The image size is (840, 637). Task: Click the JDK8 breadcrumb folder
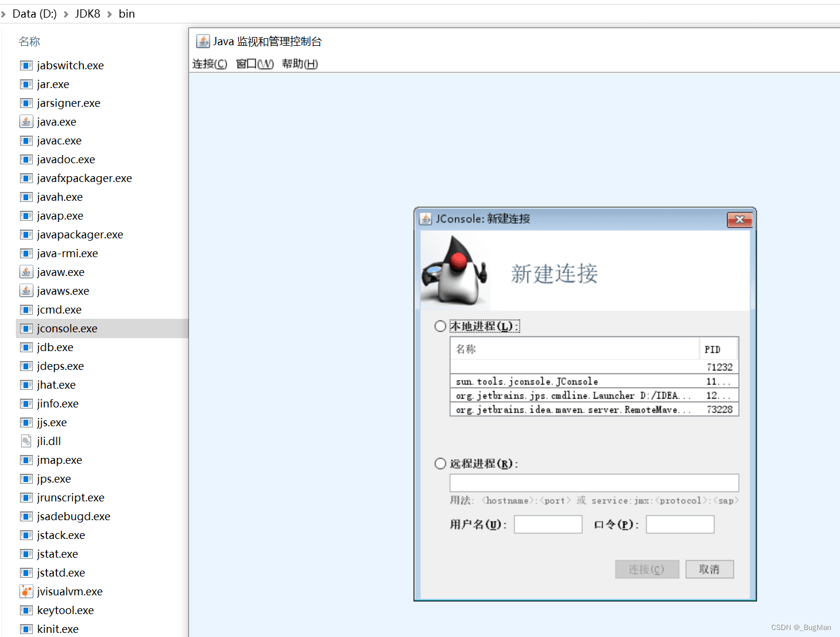[87, 14]
